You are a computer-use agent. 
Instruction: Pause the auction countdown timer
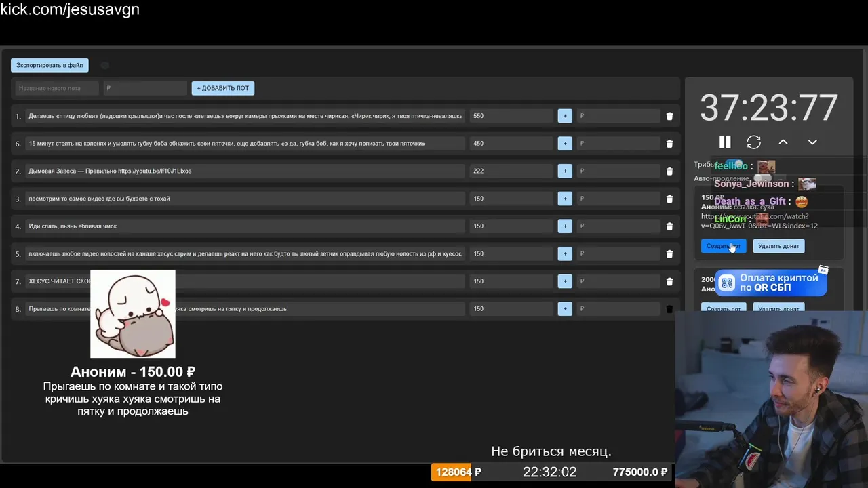(x=725, y=142)
